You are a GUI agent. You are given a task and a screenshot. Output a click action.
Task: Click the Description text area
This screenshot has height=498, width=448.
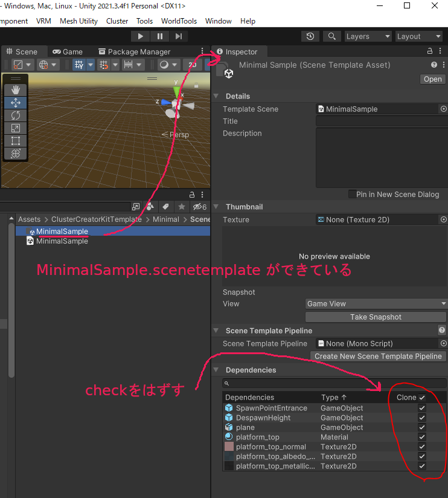pos(382,158)
